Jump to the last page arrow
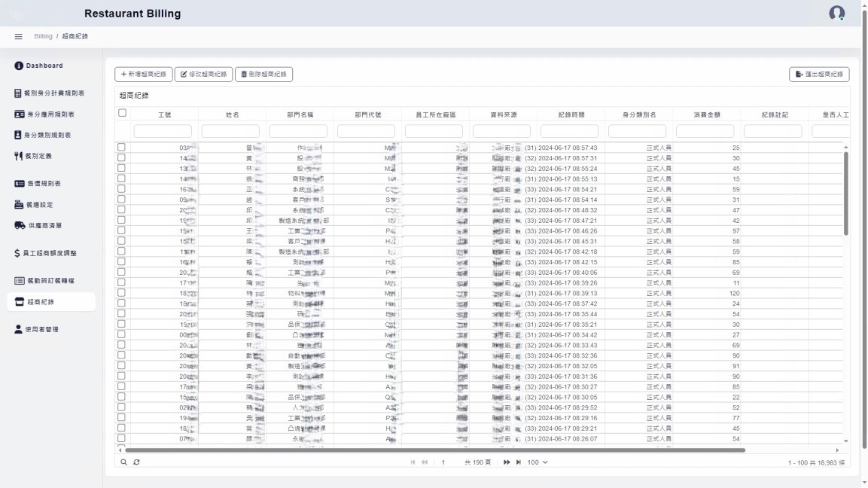Screen dimensions: 868x488 point(518,462)
